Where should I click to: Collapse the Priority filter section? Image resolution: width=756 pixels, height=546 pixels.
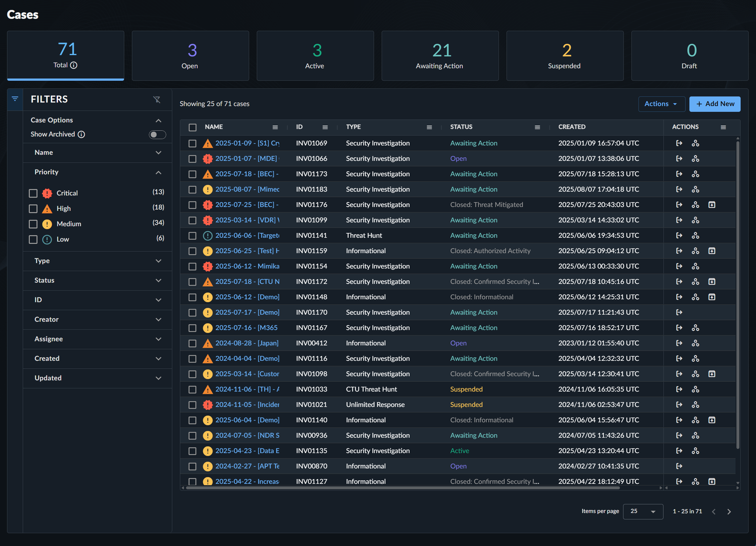[158, 172]
